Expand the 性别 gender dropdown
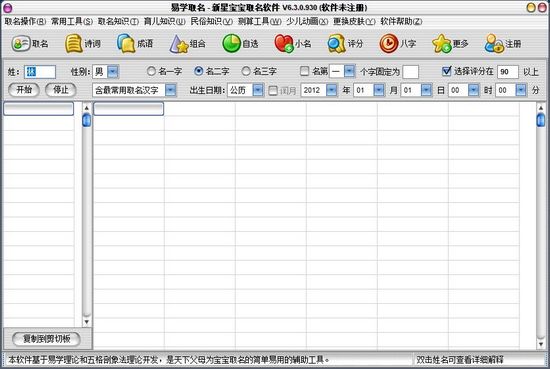Viewport: 550px width, 369px height. click(113, 72)
